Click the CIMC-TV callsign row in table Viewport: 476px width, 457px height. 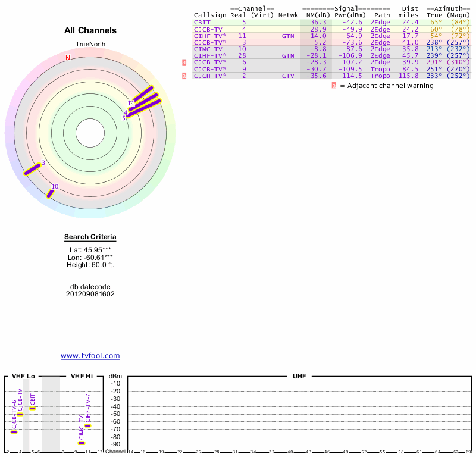[x=208, y=49]
